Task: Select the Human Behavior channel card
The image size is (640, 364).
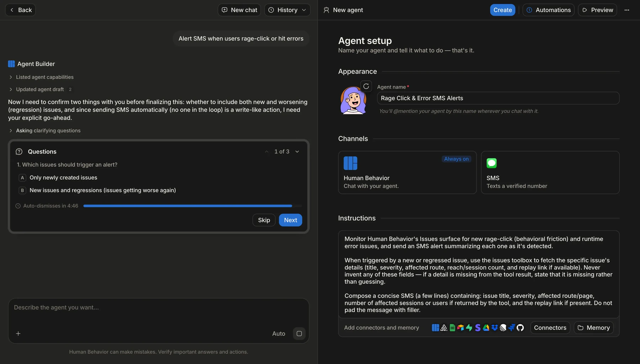Action: point(407,173)
